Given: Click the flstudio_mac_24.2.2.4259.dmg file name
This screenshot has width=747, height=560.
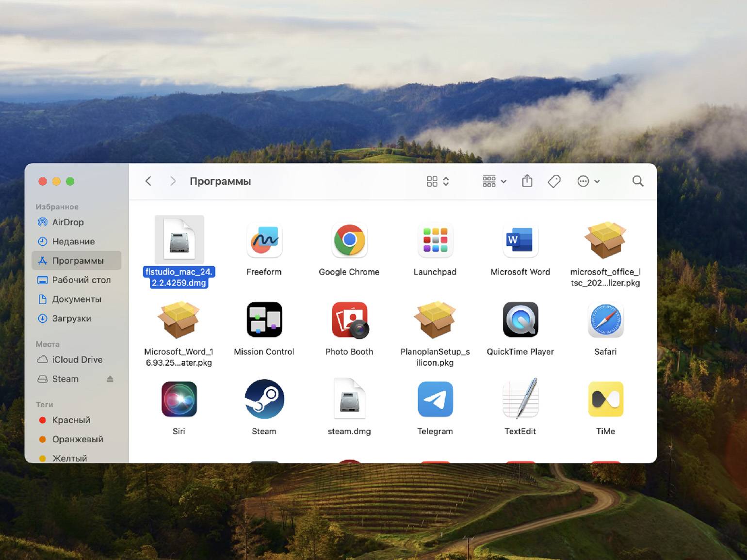Looking at the screenshot, I should tap(179, 277).
